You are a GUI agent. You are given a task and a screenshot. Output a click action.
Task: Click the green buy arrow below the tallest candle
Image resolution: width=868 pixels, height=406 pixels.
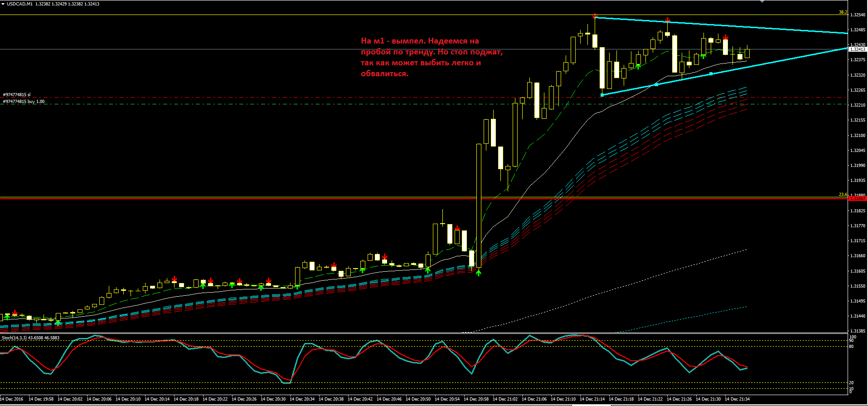click(x=478, y=273)
